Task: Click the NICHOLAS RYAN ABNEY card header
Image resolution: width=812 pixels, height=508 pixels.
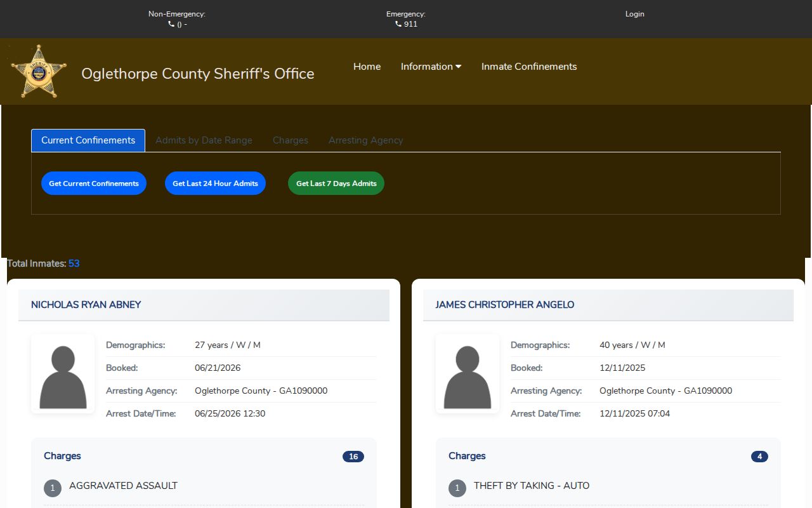Action: (204, 305)
